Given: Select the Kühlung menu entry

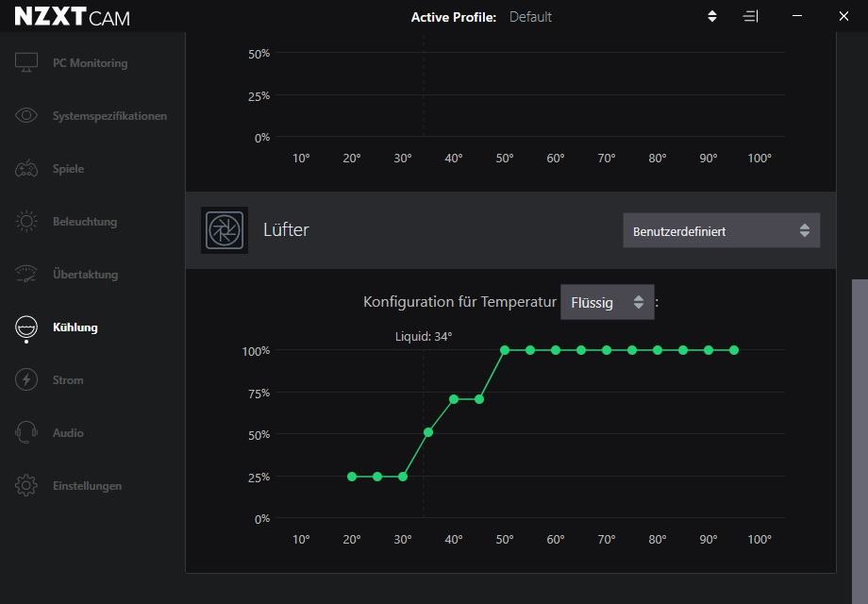Looking at the screenshot, I should tap(75, 327).
